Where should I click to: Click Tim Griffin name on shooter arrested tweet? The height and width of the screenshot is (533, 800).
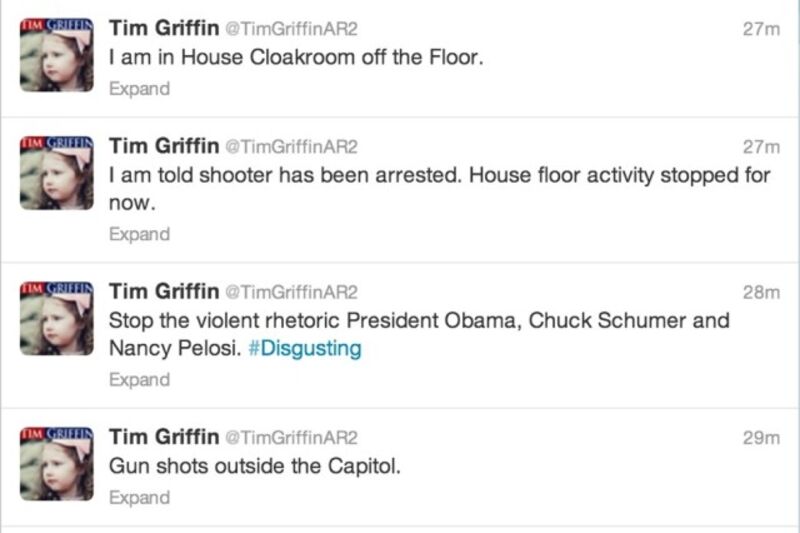coord(164,146)
